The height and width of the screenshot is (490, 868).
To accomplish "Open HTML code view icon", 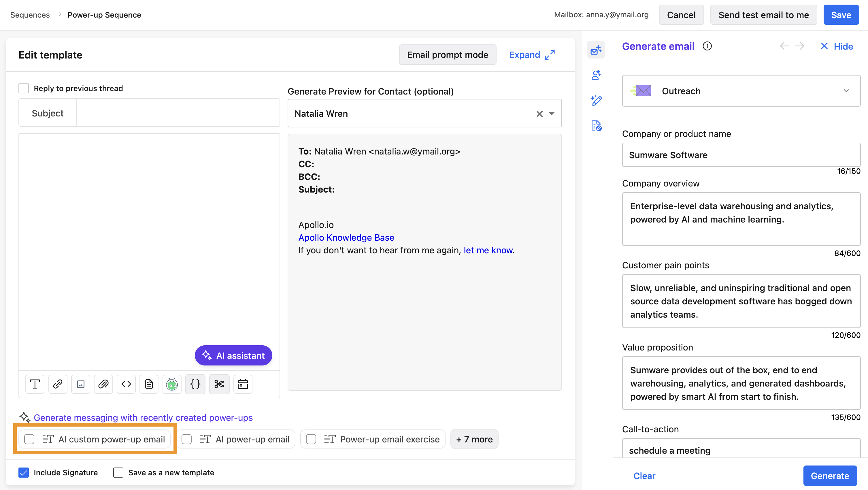I will click(126, 384).
